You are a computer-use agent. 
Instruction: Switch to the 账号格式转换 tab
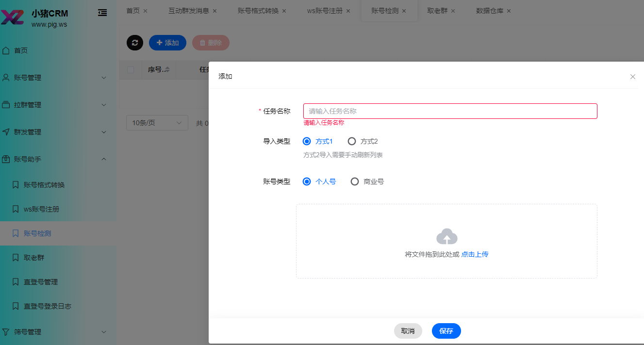pyautogui.click(x=258, y=11)
